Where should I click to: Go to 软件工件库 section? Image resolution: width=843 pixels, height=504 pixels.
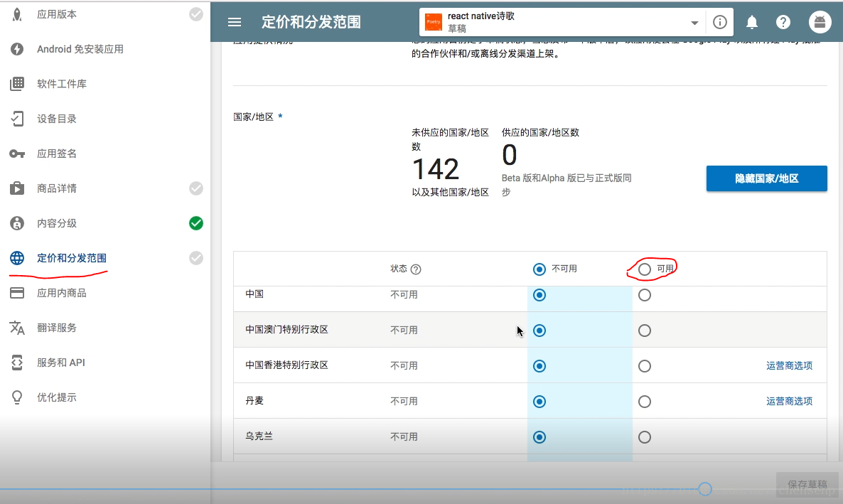62,84
